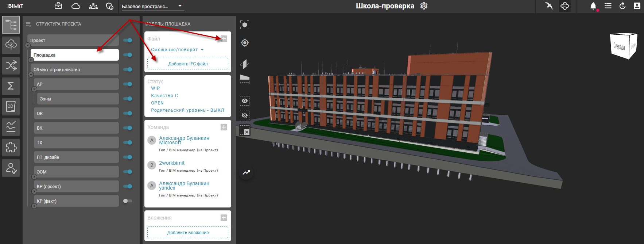Open the sigma summary tool

[11, 86]
